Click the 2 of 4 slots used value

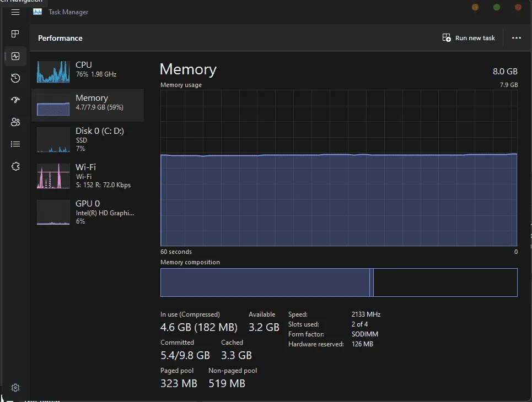(359, 324)
